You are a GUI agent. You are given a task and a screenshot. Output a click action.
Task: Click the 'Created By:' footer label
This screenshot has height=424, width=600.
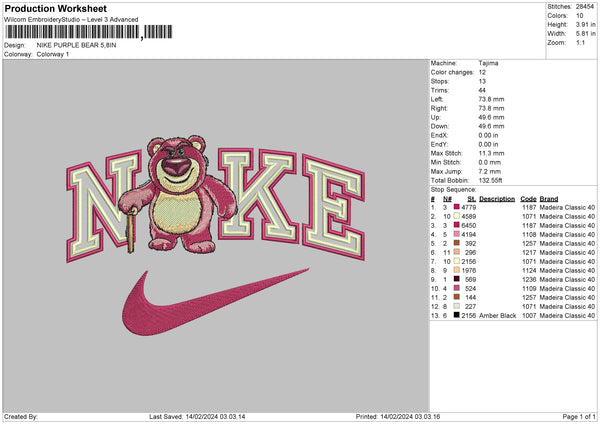pos(21,416)
